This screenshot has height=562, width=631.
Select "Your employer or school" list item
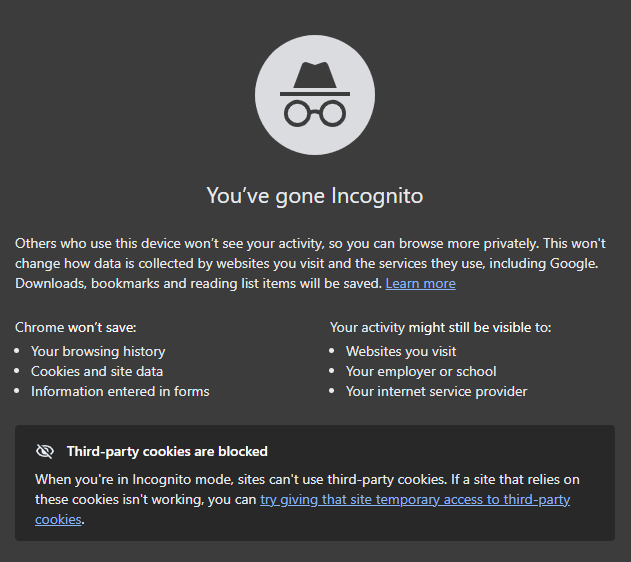[421, 371]
